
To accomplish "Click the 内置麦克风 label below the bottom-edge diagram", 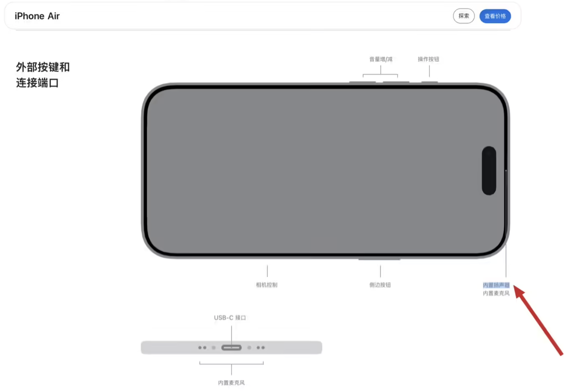I will tap(231, 383).
